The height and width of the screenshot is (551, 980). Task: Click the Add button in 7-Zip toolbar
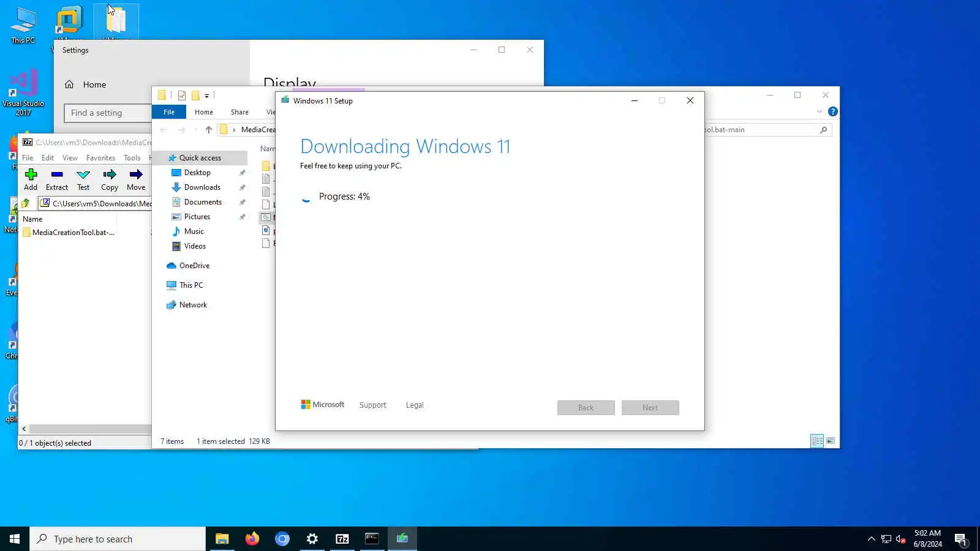(31, 180)
